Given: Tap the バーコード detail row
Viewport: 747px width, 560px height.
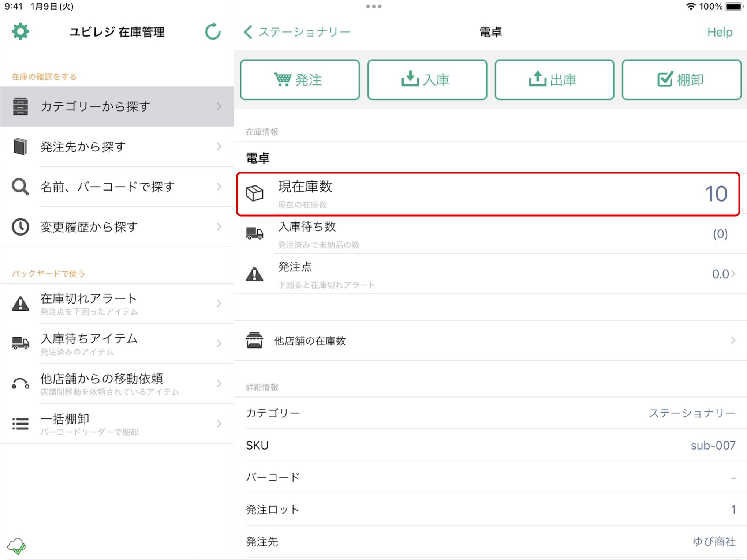Looking at the screenshot, I should pyautogui.click(x=491, y=477).
